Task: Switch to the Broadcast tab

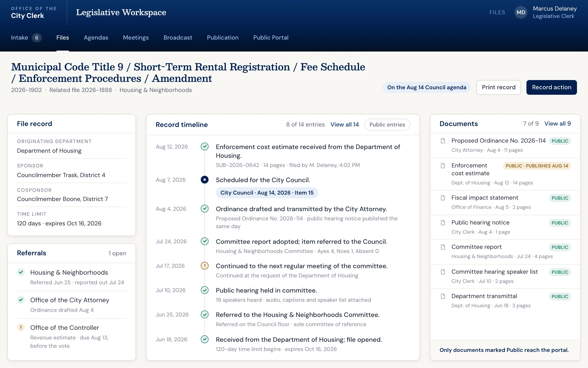Action: [178, 37]
